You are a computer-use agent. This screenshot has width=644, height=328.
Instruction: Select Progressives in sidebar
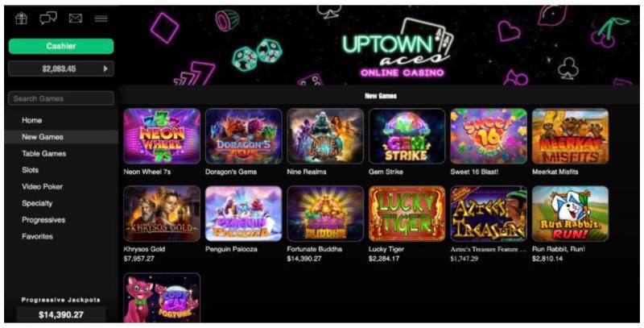click(x=43, y=220)
